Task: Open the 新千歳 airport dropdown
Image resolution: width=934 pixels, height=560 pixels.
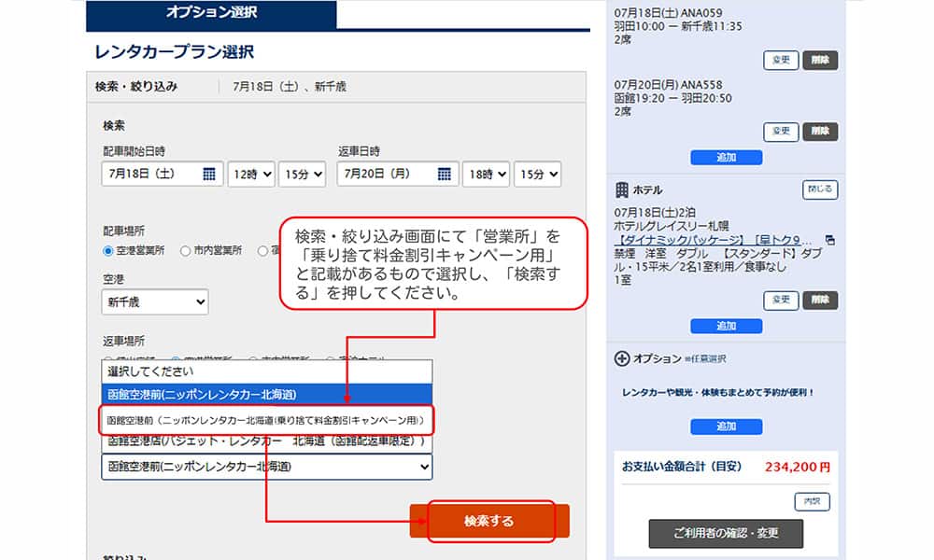Action: click(155, 301)
